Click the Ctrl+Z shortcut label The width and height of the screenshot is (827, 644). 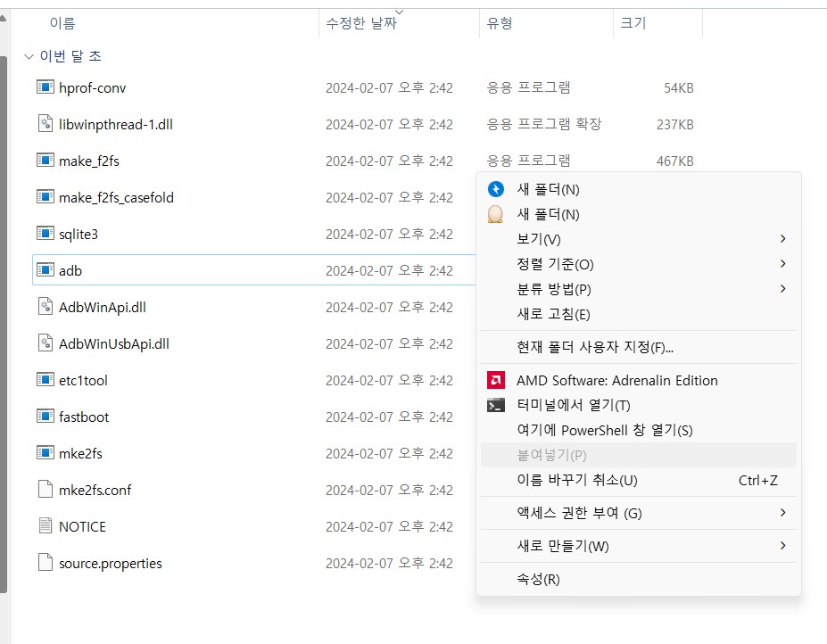(758, 480)
